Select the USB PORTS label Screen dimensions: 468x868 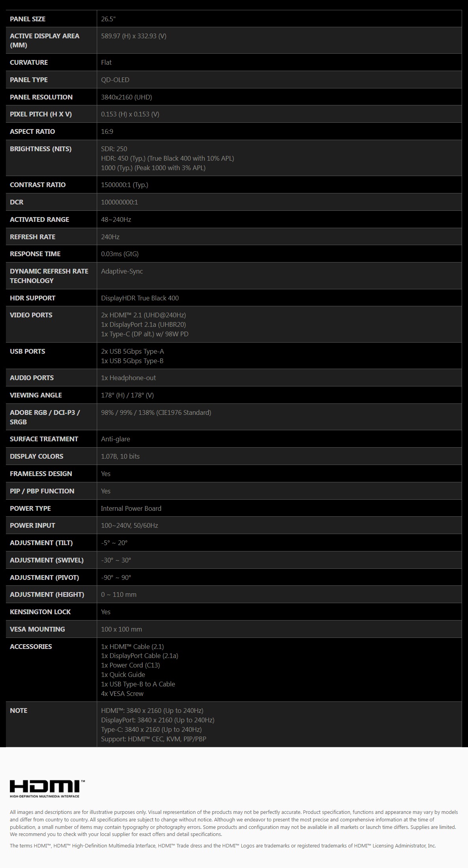pyautogui.click(x=27, y=351)
